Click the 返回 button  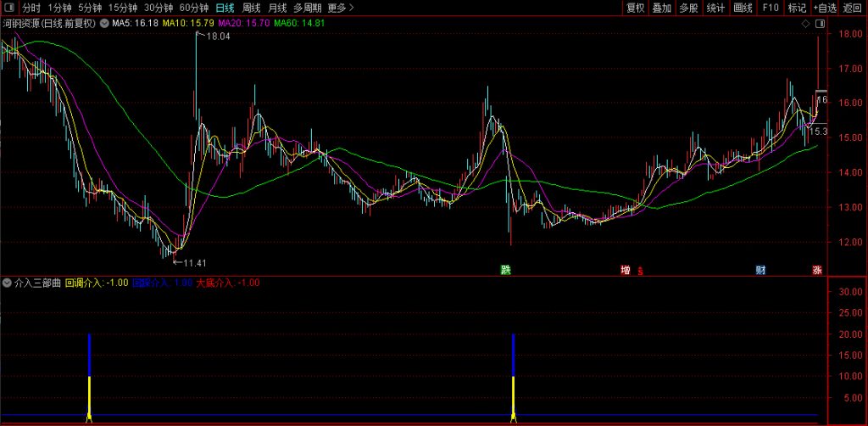[x=852, y=8]
